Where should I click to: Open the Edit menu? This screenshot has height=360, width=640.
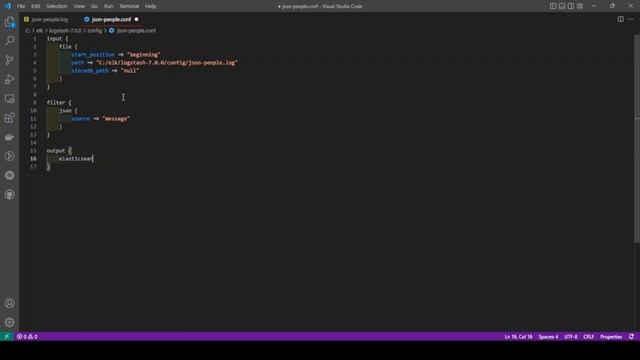pos(36,6)
